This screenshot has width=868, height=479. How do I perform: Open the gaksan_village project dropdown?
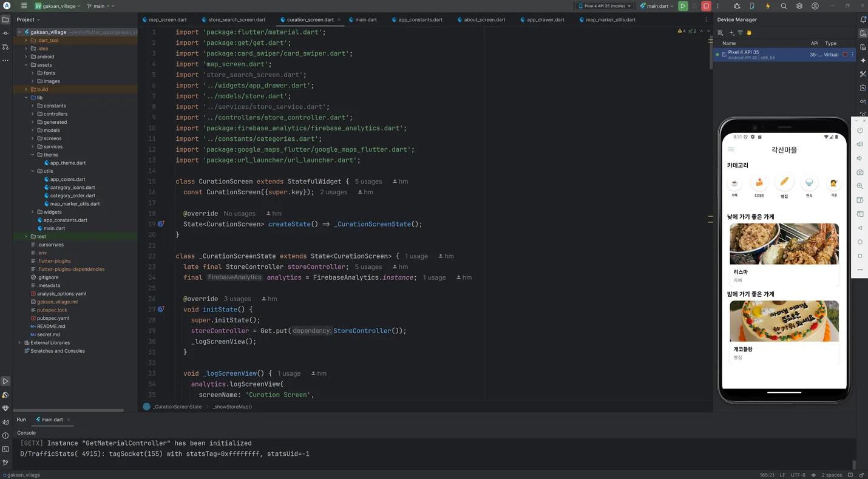(57, 6)
